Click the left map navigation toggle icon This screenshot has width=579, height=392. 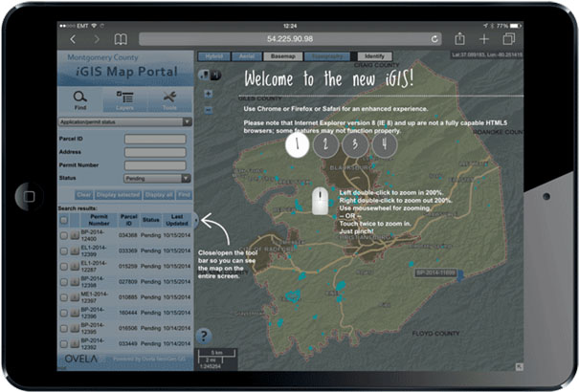pyautogui.click(x=204, y=76)
